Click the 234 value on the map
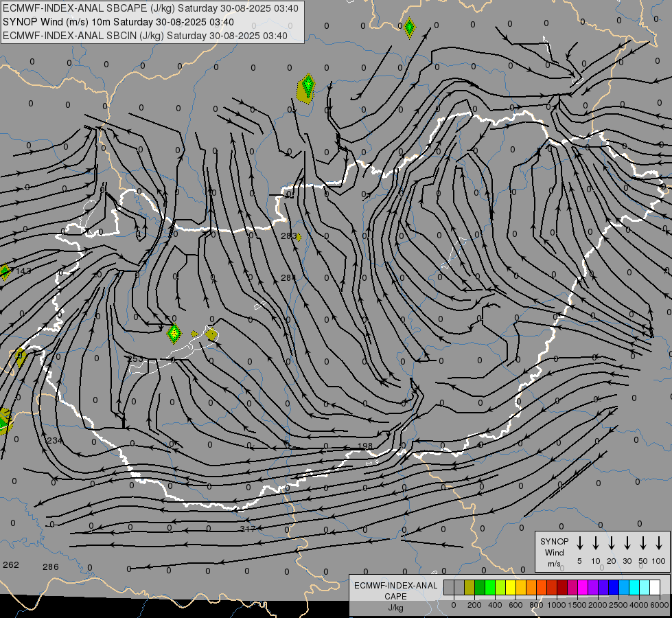Screen dimensions: 672x618 pos(54,440)
